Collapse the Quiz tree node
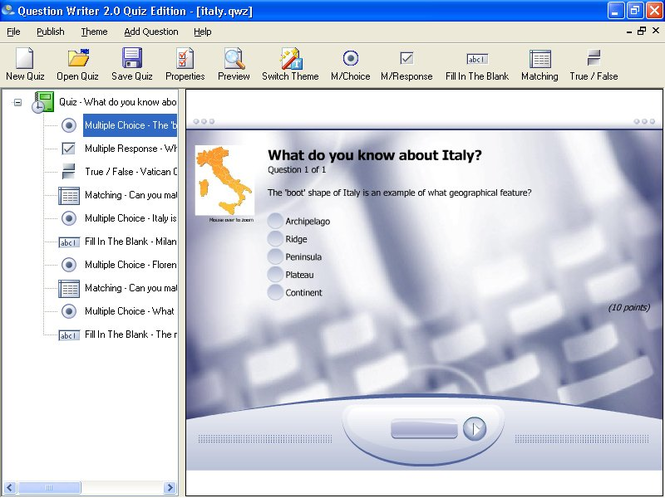665x498 pixels. 18,102
